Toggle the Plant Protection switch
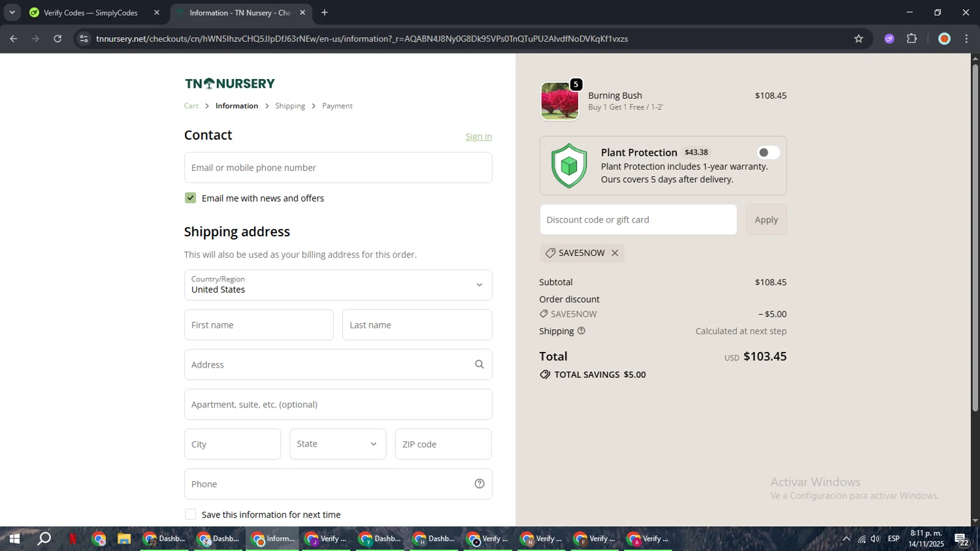 coord(768,152)
